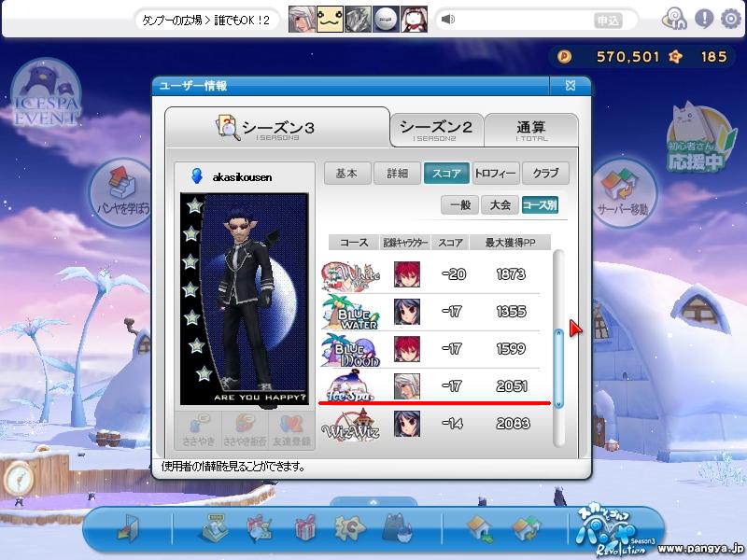Screen dimensions: 747x560
Task: Select the スコア tab
Action: 446,174
